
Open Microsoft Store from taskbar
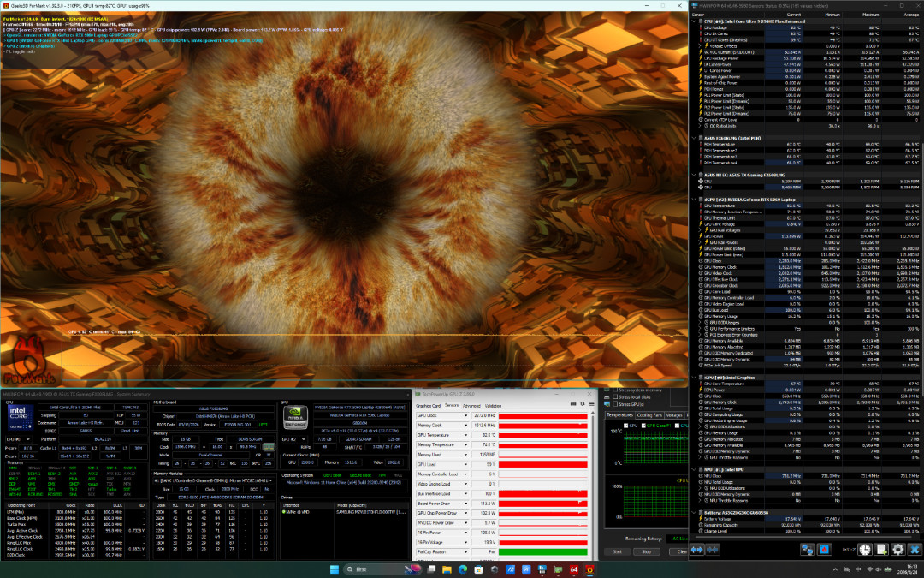tap(478, 569)
